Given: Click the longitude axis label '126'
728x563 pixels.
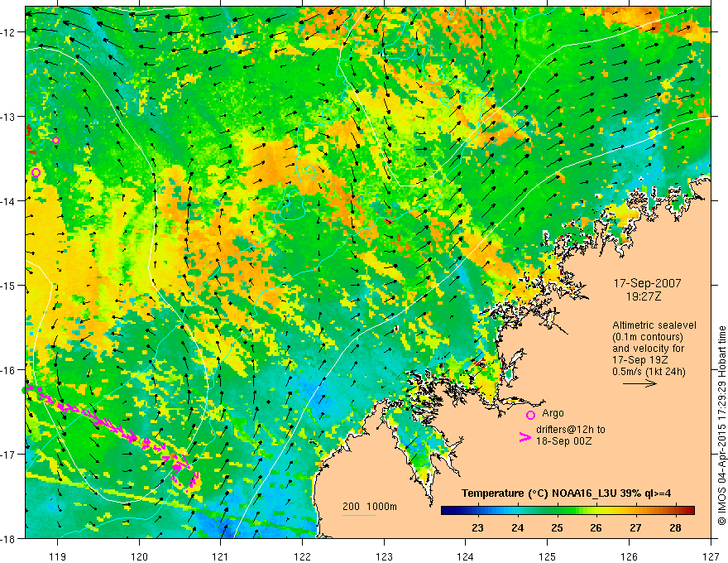Looking at the screenshot, I should click(x=629, y=556).
